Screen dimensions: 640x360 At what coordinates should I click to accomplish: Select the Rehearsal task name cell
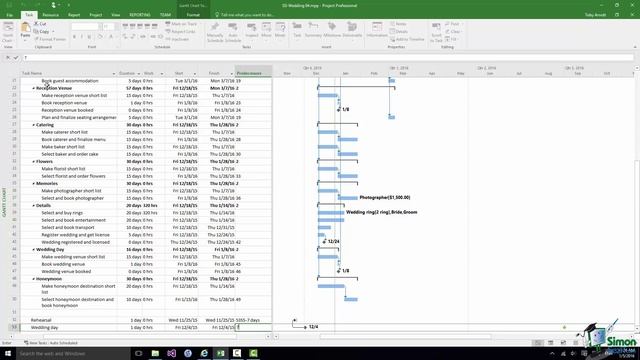click(x=69, y=320)
